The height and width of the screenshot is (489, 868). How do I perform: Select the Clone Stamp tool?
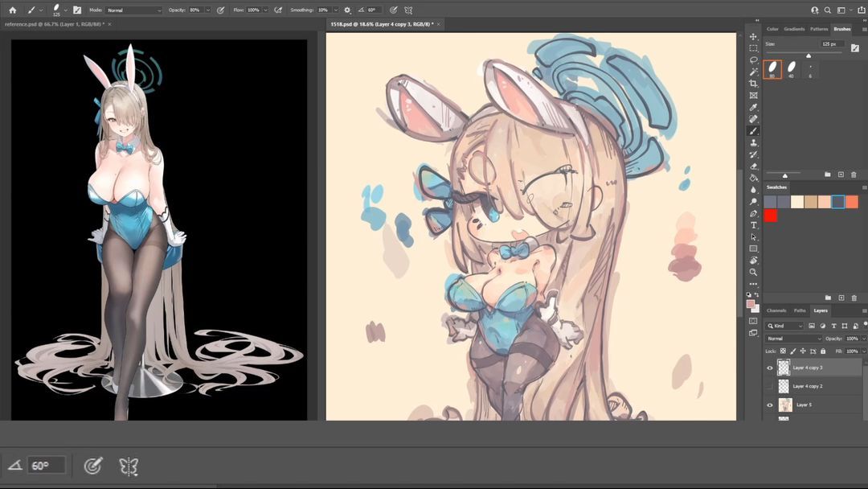(x=753, y=143)
